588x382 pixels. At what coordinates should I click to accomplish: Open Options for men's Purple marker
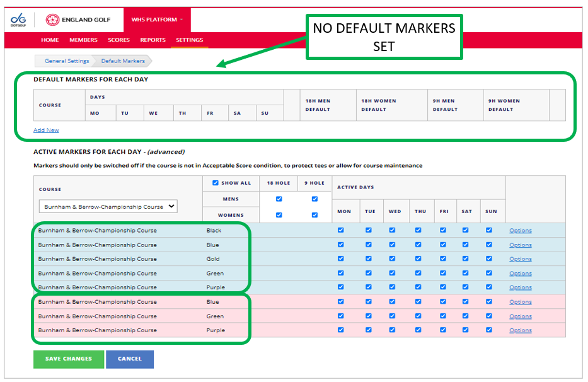[x=521, y=287]
